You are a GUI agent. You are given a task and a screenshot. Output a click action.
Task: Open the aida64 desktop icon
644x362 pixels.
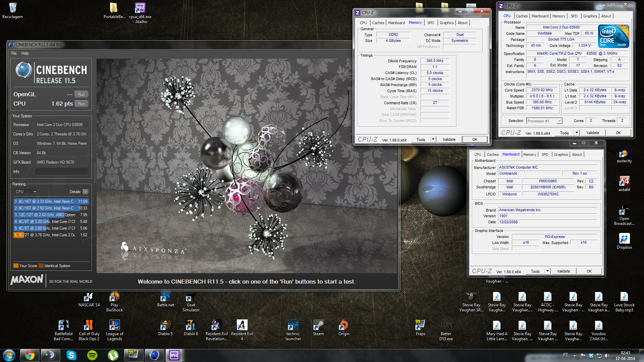click(624, 184)
